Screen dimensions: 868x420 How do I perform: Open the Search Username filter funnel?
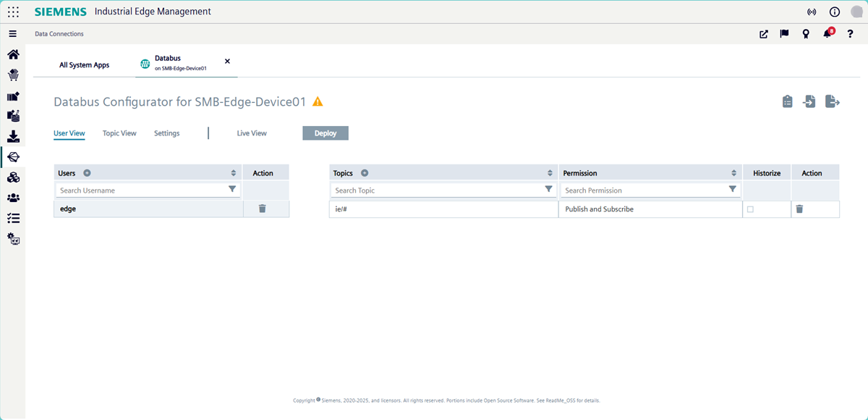[x=232, y=189]
